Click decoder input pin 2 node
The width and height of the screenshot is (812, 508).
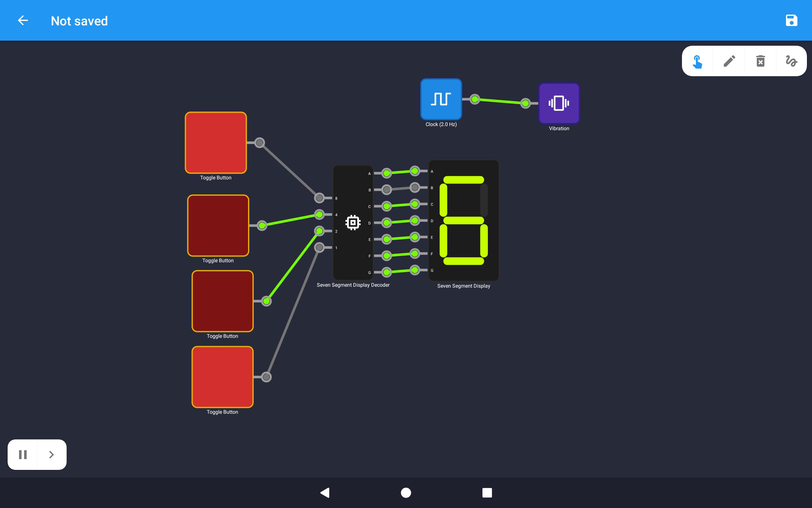click(319, 231)
